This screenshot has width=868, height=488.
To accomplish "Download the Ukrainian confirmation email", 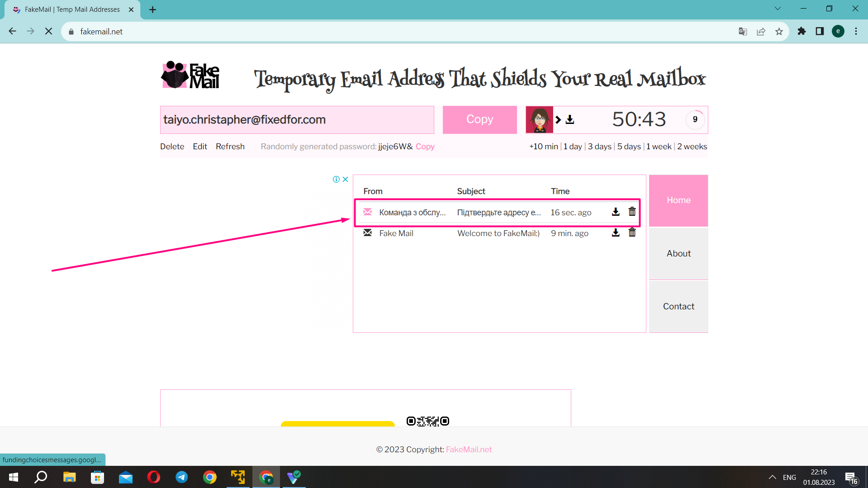I will 615,212.
